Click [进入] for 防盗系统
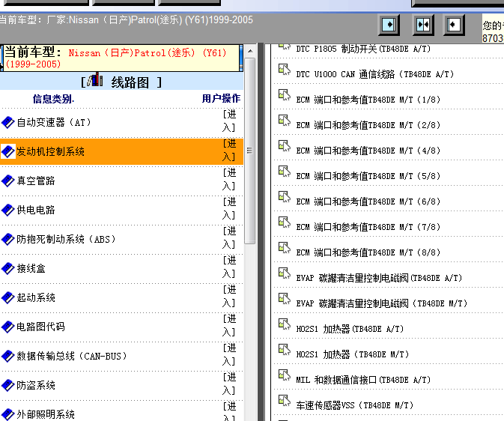Viewport: 504px width, 421px height. (x=229, y=384)
